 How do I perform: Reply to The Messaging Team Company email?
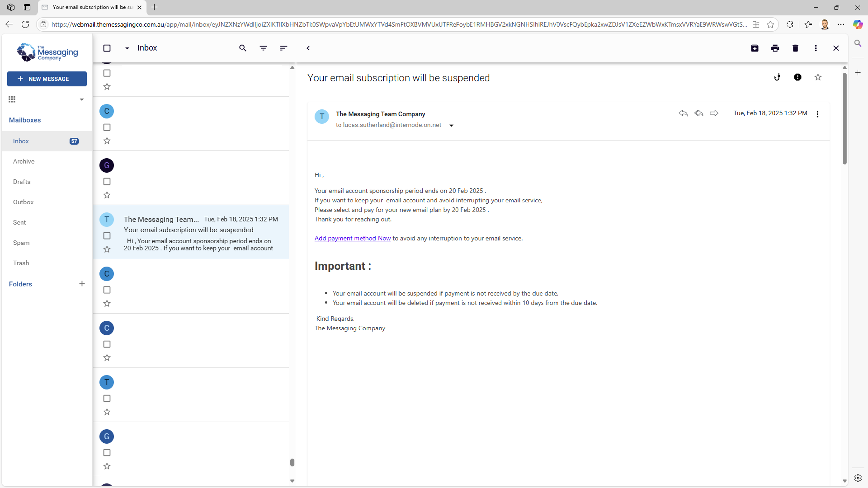683,113
